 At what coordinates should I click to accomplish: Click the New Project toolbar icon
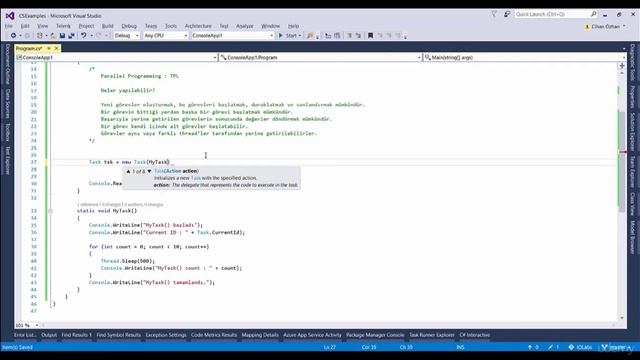click(40, 36)
